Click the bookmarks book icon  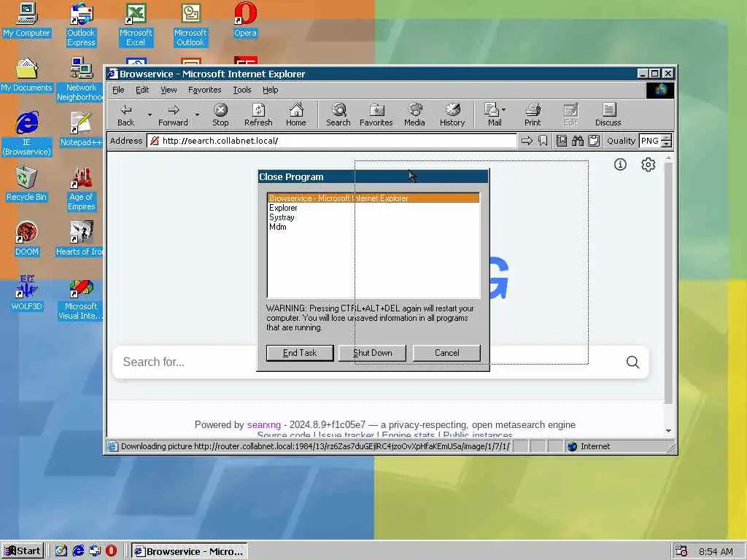tap(562, 141)
